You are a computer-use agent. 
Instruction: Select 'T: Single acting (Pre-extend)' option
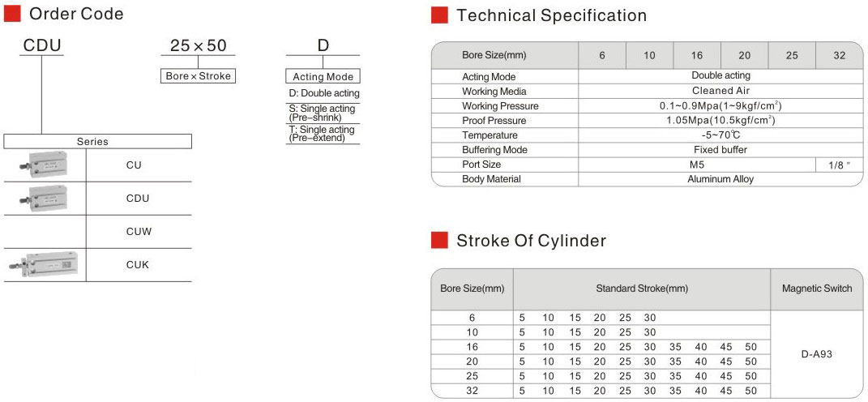322,134
